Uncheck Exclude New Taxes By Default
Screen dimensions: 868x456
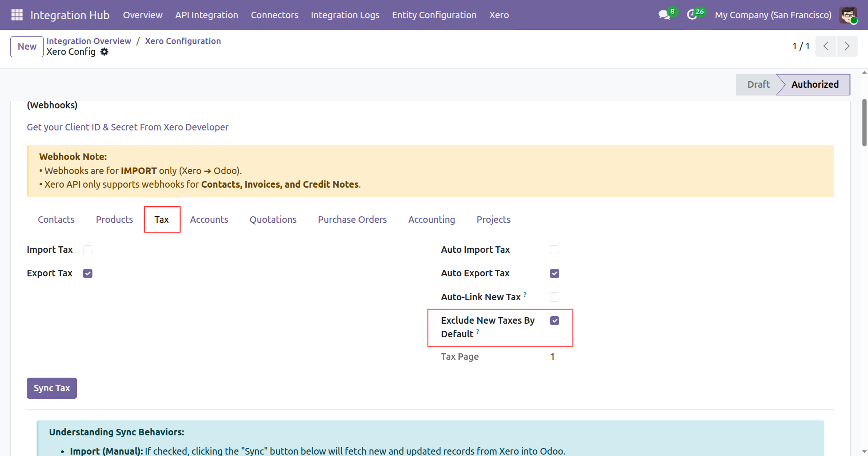coord(555,321)
